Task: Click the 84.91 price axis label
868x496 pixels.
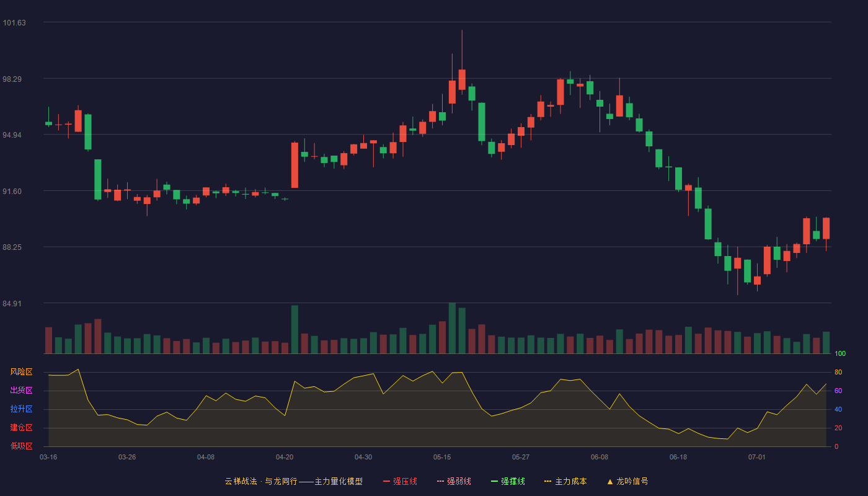Action: (x=12, y=304)
